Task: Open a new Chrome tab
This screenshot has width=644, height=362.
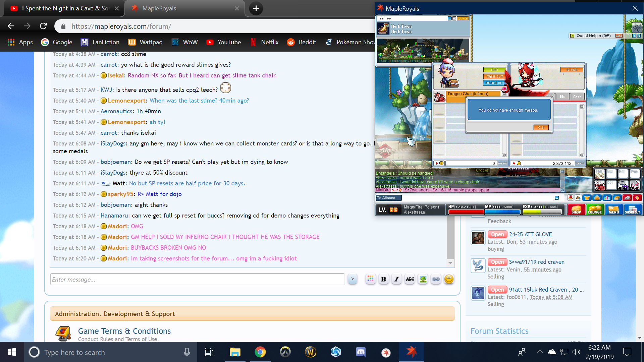Action: (256, 8)
